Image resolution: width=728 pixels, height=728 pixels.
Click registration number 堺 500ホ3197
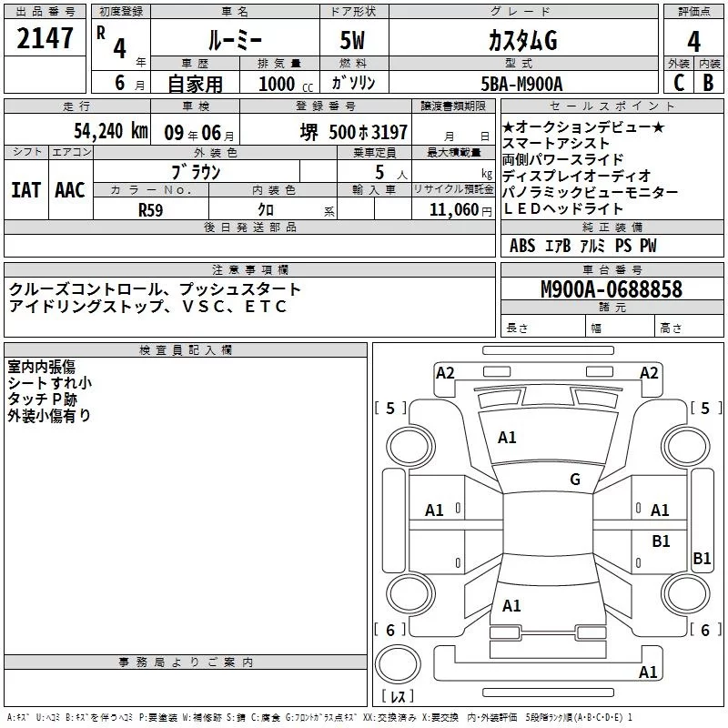pos(354,132)
